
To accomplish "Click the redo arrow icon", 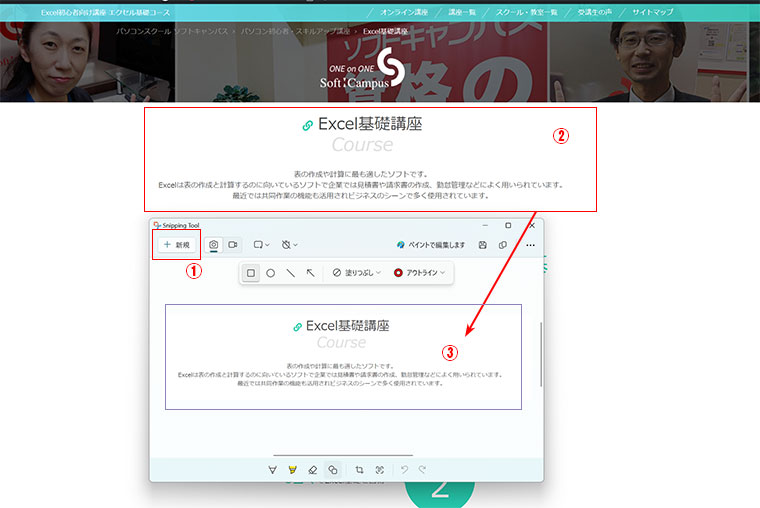I will pyautogui.click(x=423, y=470).
